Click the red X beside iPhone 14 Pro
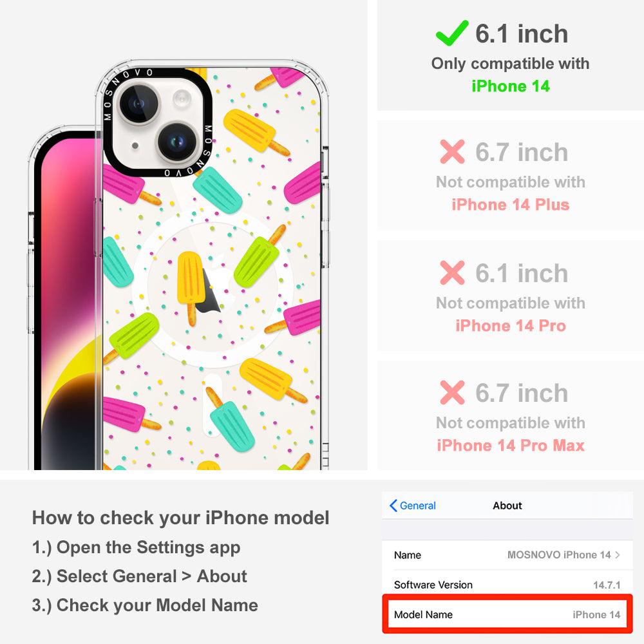The height and width of the screenshot is (644, 644). point(452,272)
